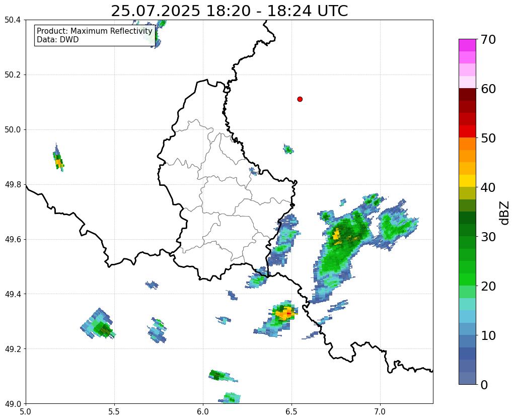Click the latitude axis label '49.6'
The width and height of the screenshot is (515, 420).
point(13,239)
